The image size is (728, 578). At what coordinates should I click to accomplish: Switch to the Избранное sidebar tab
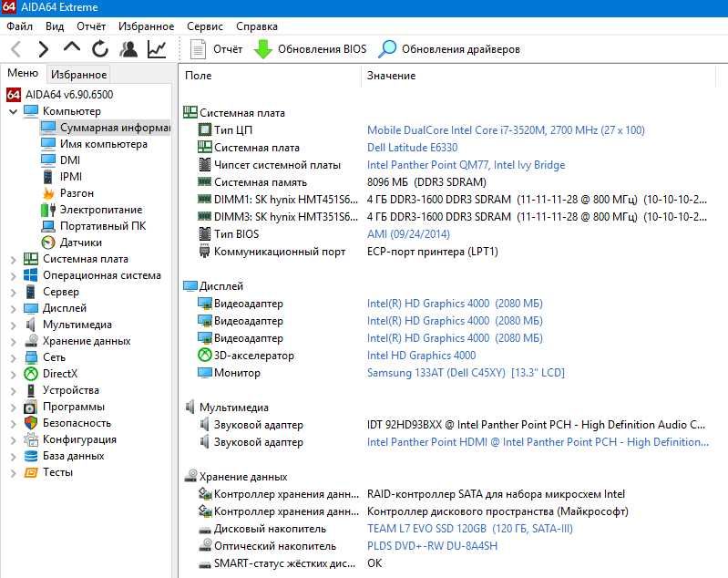(79, 75)
